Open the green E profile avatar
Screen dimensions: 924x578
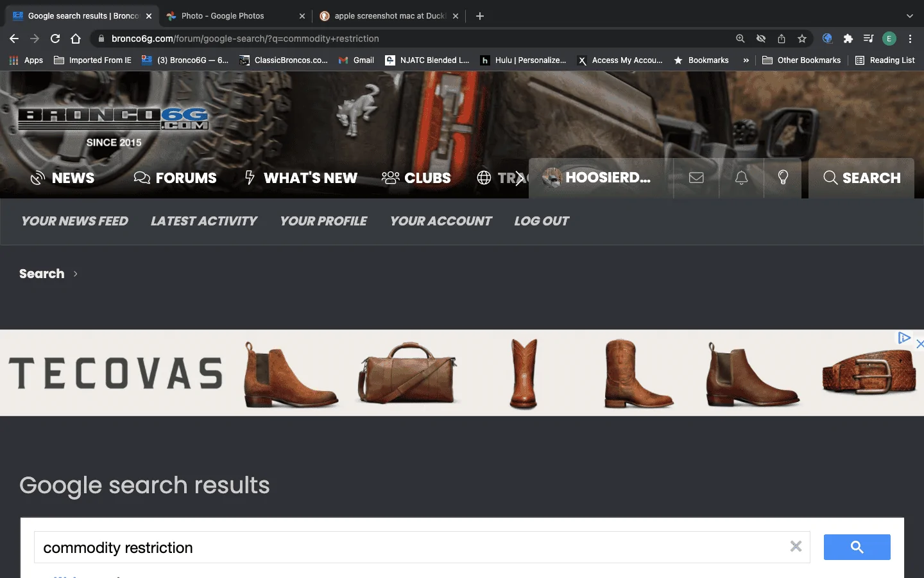click(889, 39)
